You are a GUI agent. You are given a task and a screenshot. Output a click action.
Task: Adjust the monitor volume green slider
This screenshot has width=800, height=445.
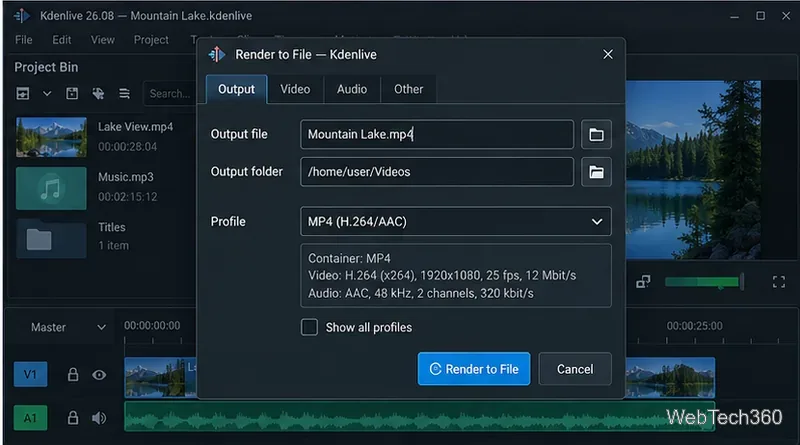point(704,282)
